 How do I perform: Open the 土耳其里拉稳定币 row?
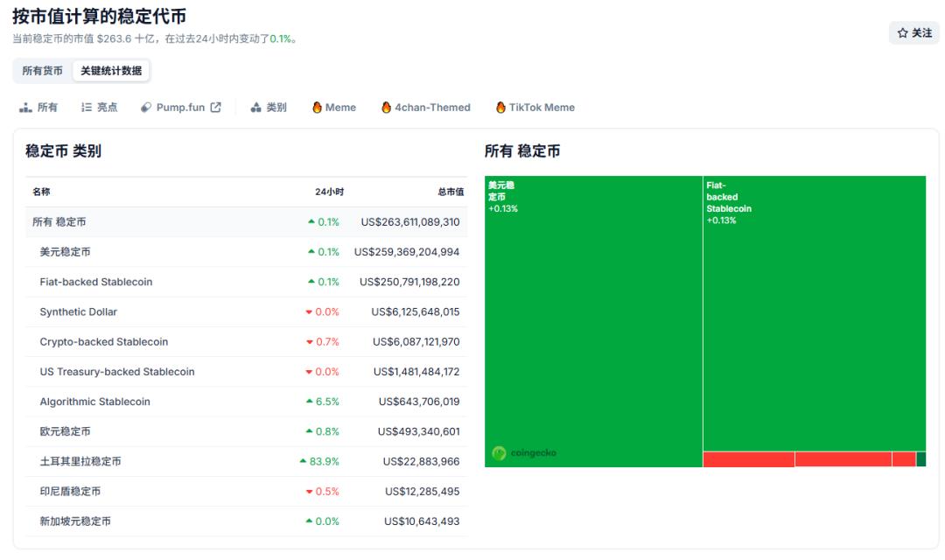coord(80,461)
